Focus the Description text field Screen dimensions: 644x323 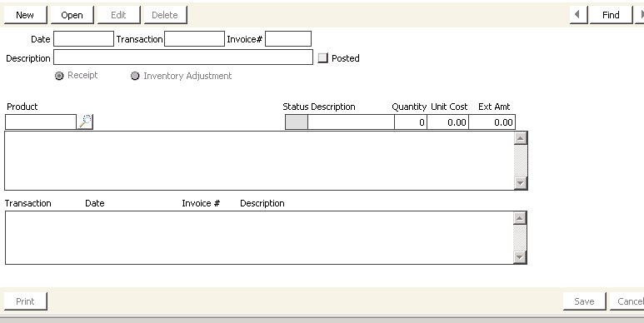point(183,57)
